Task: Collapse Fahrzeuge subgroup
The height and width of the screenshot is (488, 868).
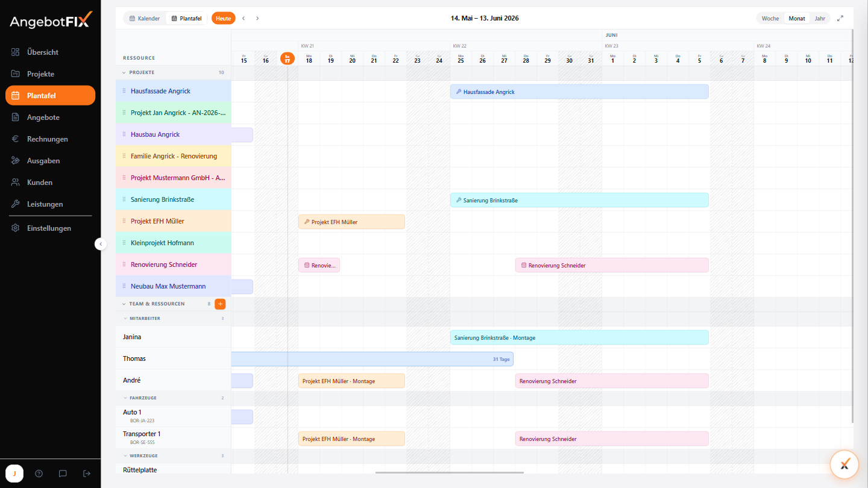Action: click(x=125, y=398)
